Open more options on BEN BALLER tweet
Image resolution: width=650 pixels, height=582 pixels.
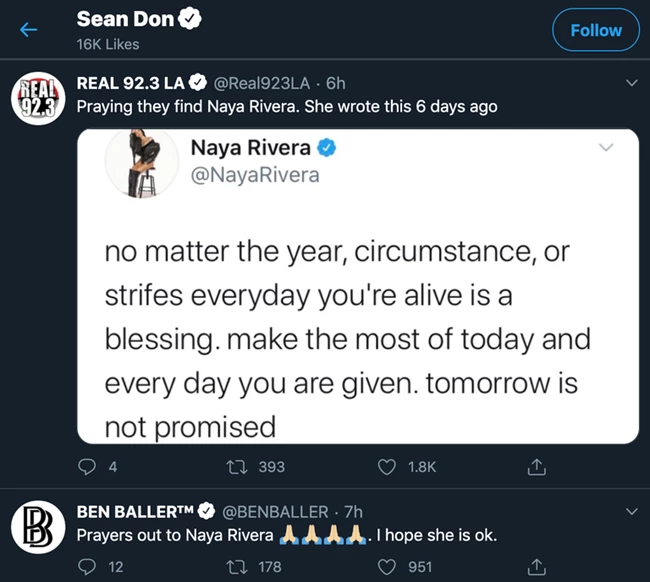point(630,511)
